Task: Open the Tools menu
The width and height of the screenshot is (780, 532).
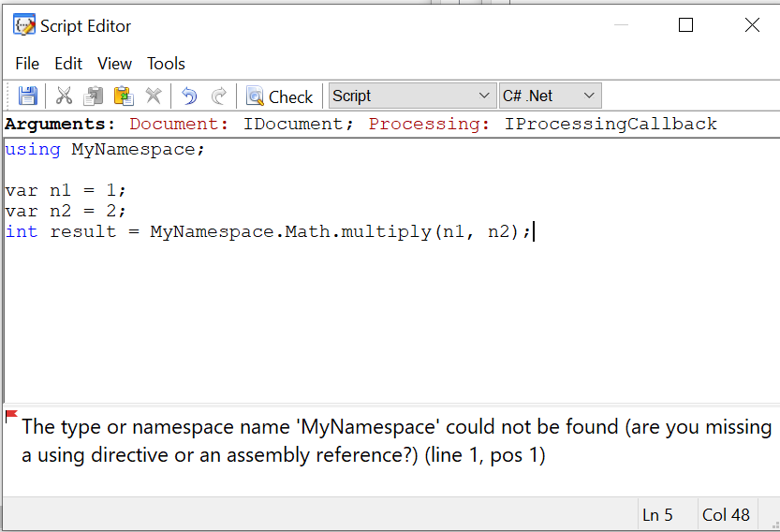Action: tap(166, 64)
